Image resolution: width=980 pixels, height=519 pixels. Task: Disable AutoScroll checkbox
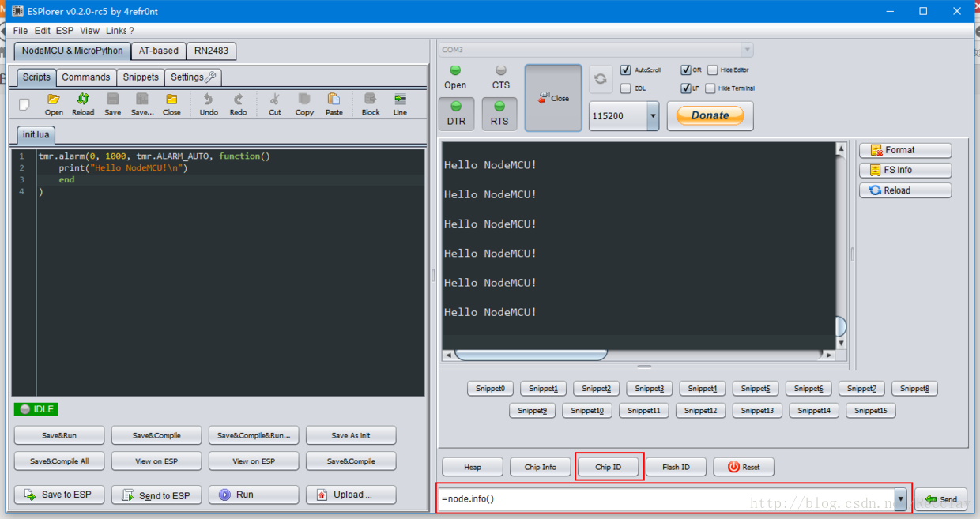point(626,70)
